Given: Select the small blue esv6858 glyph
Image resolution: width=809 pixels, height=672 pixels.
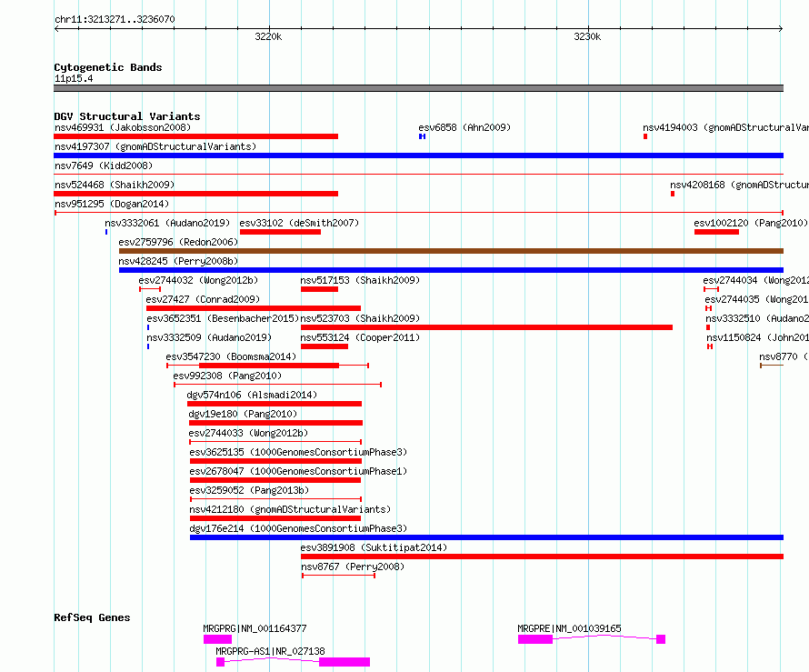Looking at the screenshot, I should click(x=422, y=136).
